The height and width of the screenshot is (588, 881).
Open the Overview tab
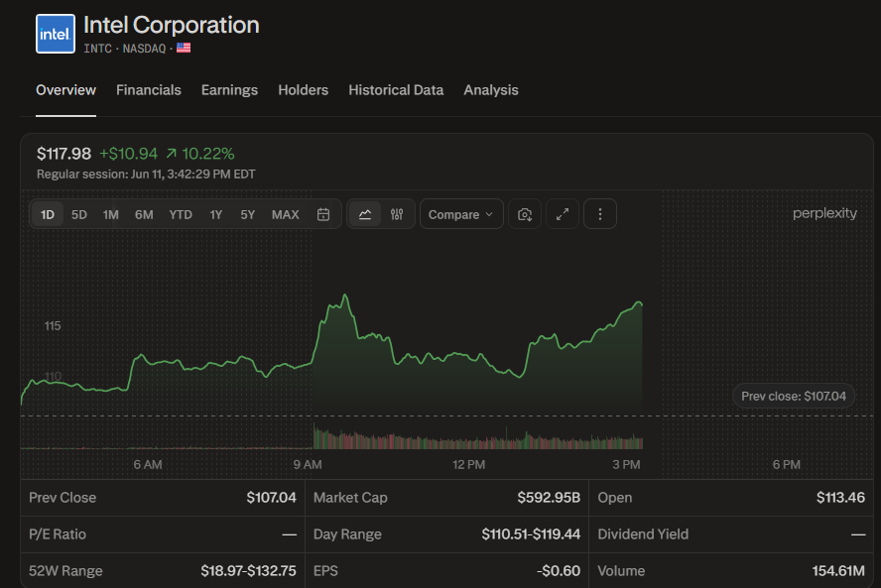65,90
